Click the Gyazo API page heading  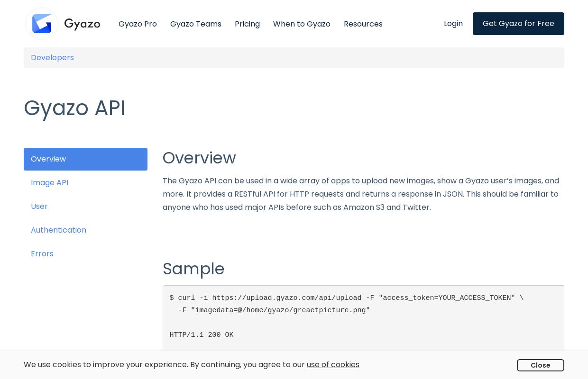click(x=74, y=108)
